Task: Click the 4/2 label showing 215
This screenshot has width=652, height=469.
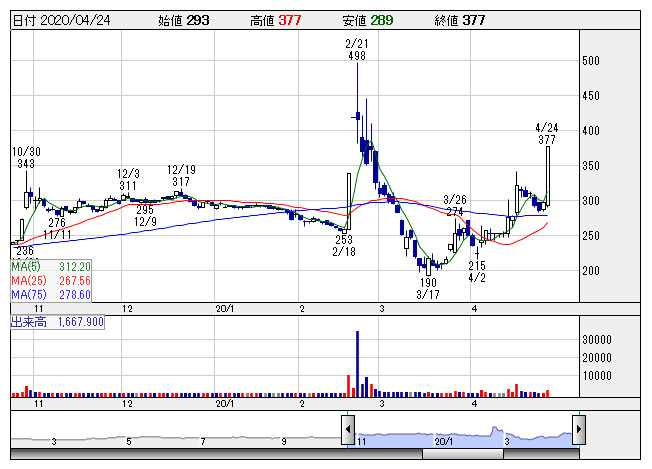Action: [477, 271]
